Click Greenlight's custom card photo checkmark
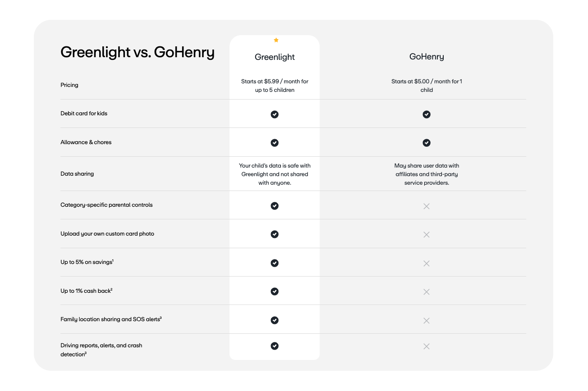The width and height of the screenshot is (588, 391). 275,234
